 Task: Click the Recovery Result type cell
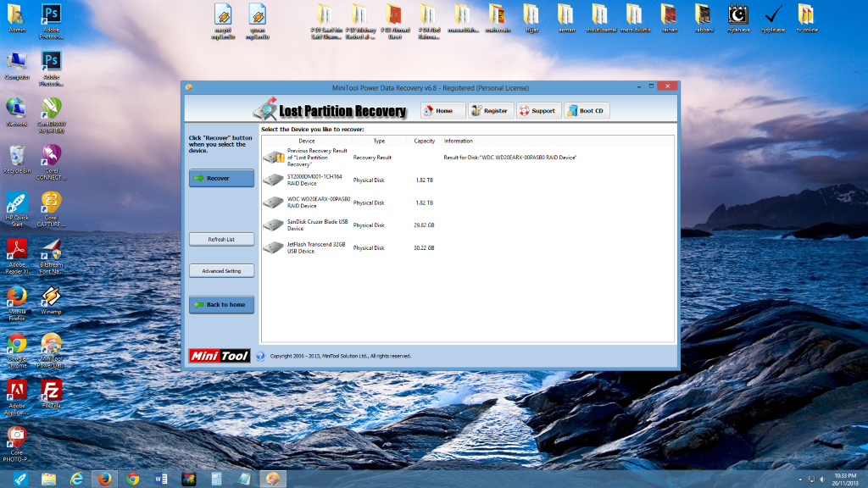coord(372,158)
